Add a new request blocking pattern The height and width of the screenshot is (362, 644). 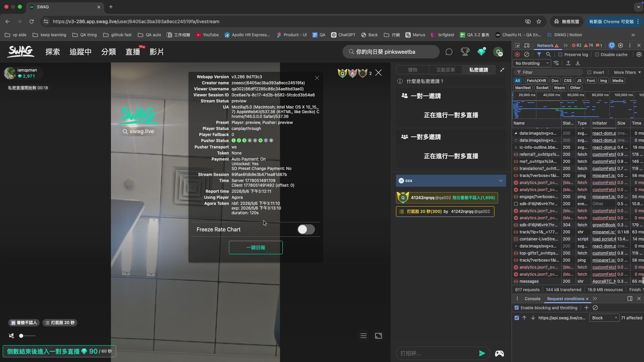pos(587,308)
